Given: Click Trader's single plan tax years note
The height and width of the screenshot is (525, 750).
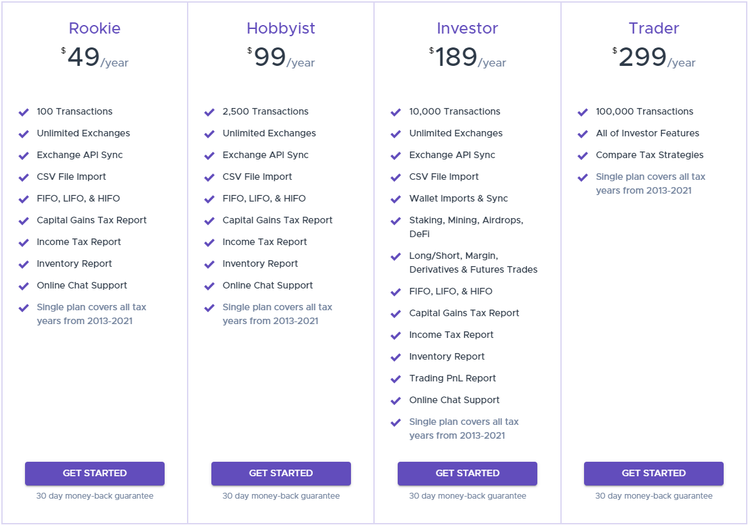Looking at the screenshot, I should coord(650,183).
